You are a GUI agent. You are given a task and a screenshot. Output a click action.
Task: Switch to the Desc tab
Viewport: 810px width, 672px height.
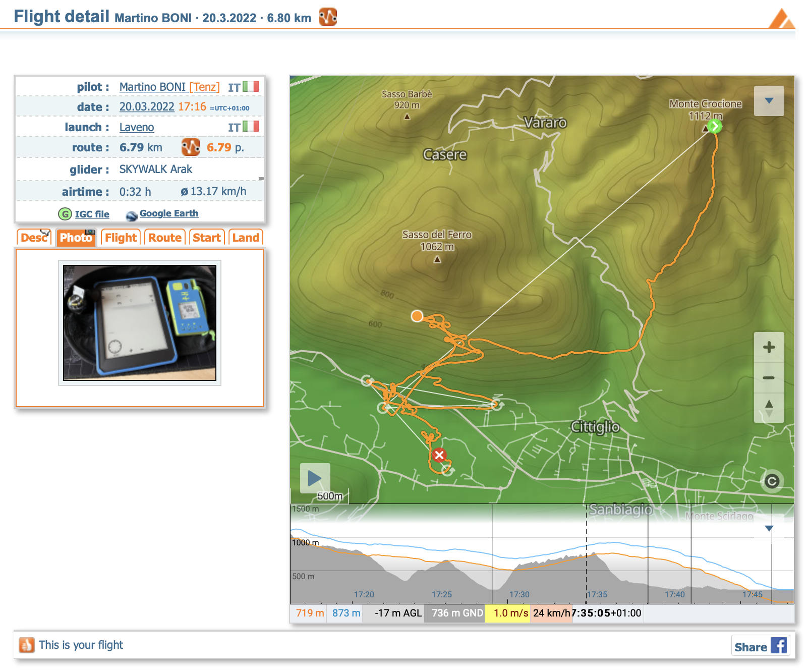coord(34,238)
